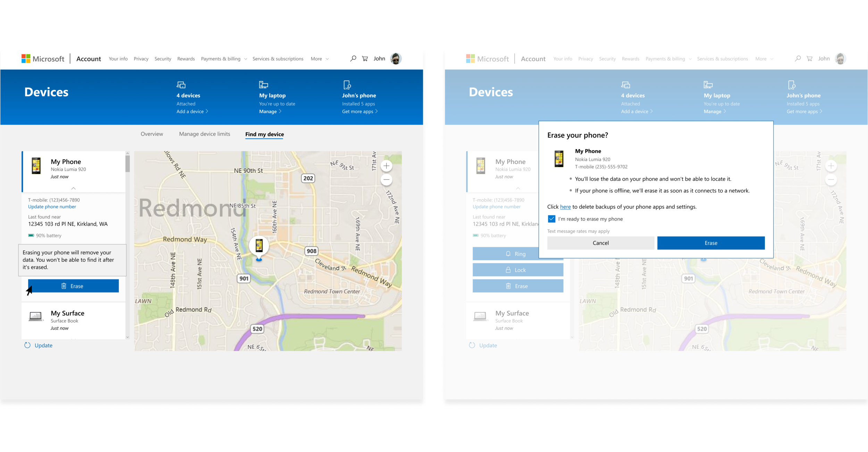Viewport: 868px width, 452px height.
Task: Select My Surface laptop icon in left list
Action: 36,316
